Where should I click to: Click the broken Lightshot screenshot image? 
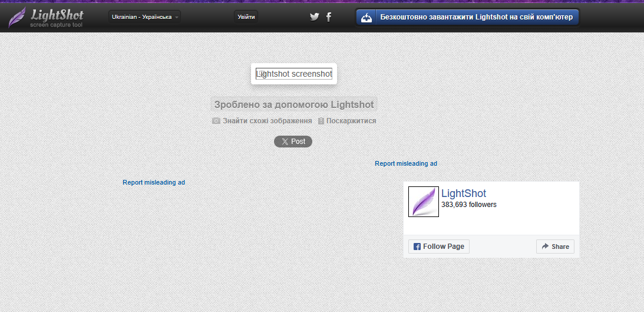(294, 74)
